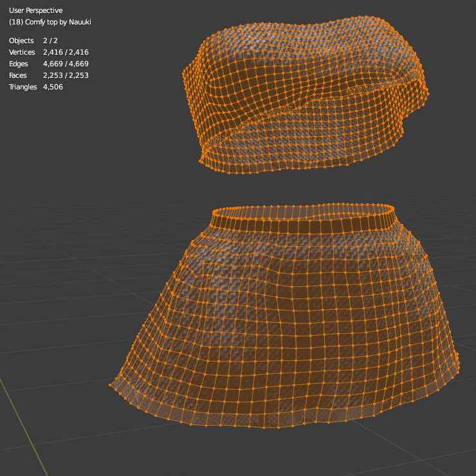Viewport: 476px width, 476px height.
Task: Select the 'User Perspective' view label
Action: [36, 11]
